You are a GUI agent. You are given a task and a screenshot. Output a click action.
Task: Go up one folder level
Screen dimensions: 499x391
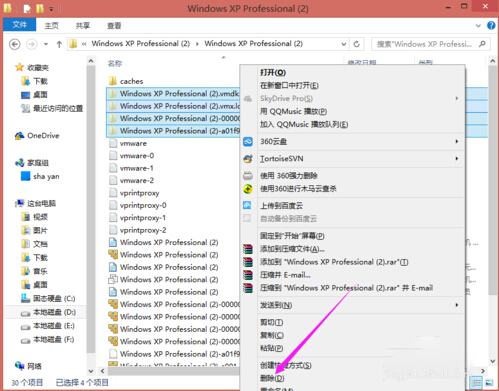(x=59, y=44)
